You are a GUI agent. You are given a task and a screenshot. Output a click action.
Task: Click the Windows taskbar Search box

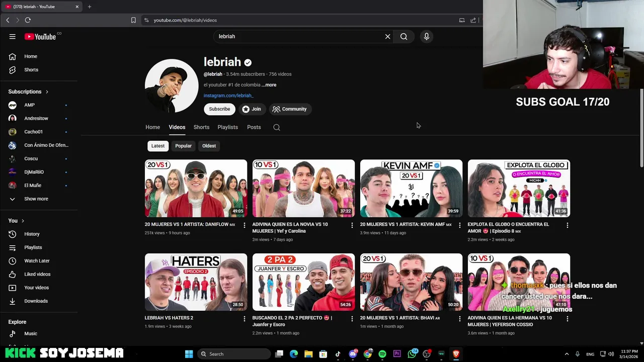(233, 354)
